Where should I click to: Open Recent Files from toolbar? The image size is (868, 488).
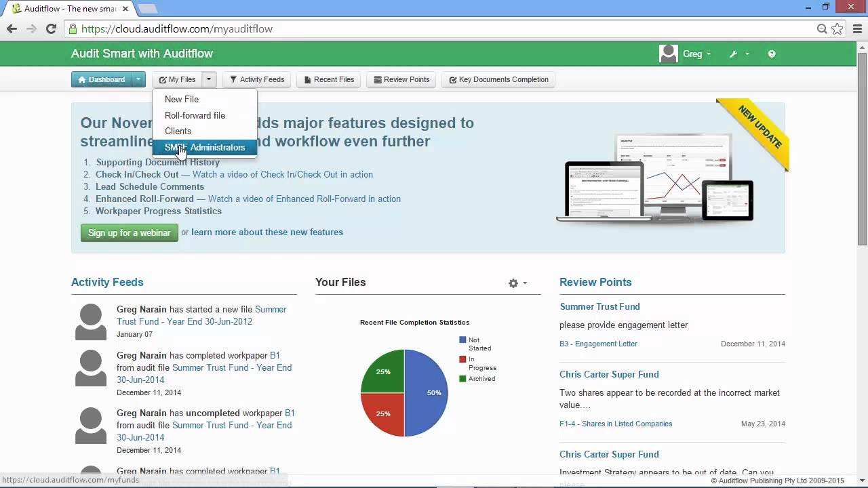(x=329, y=79)
